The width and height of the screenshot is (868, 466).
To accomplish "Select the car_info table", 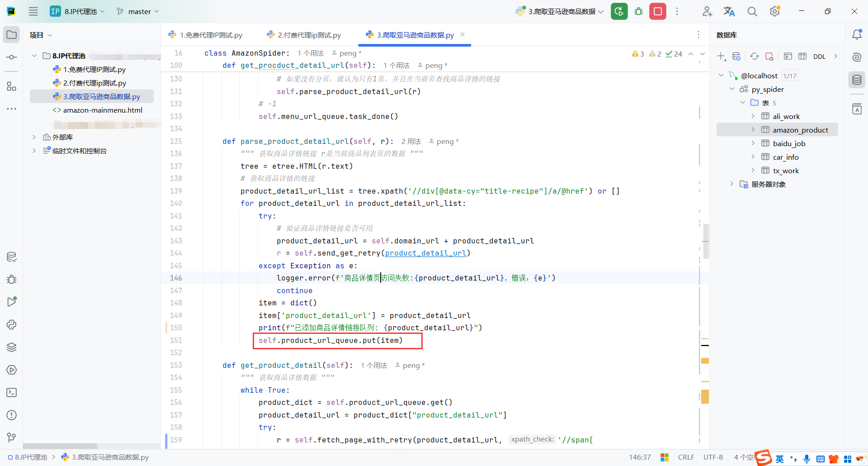I will click(x=785, y=157).
